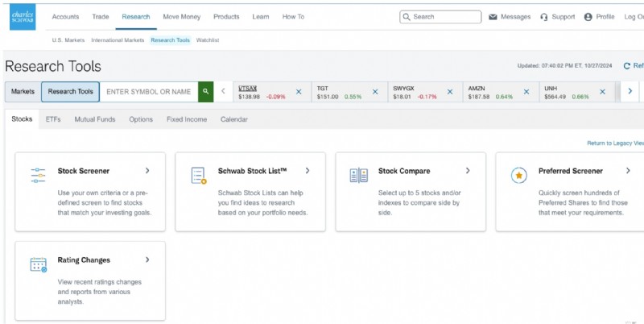Go to U.S. Markets submenu
The image size is (644, 324).
point(68,40)
